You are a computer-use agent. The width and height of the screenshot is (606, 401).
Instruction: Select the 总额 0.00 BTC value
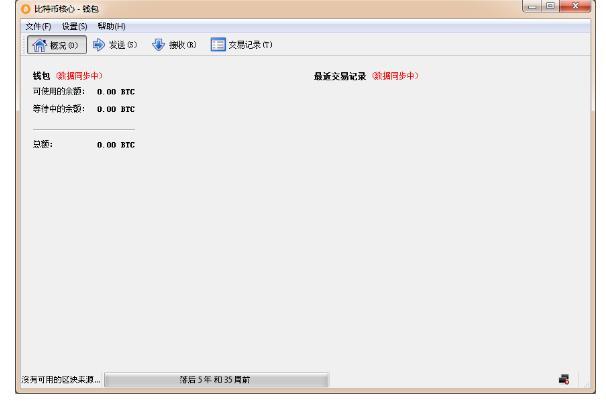(116, 145)
